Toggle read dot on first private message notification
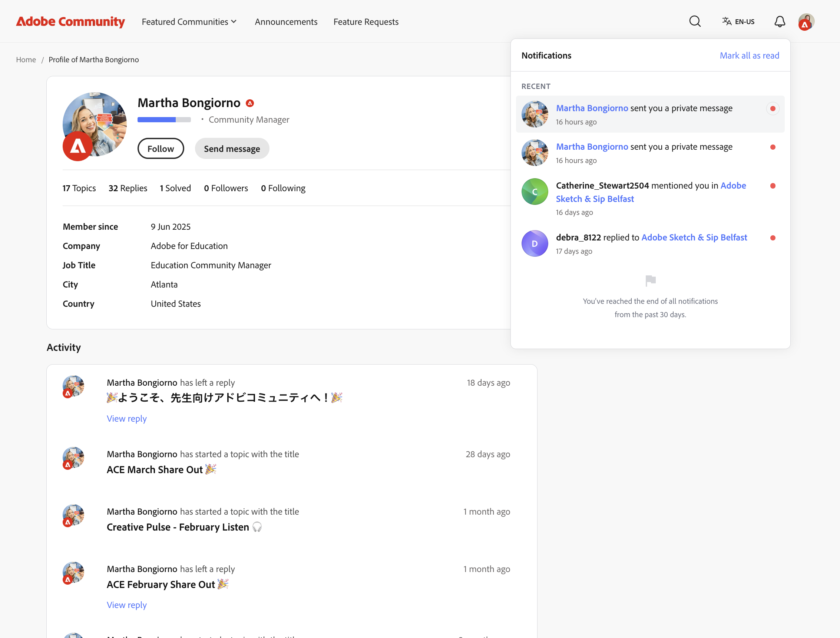This screenshot has width=840, height=638. click(x=773, y=109)
